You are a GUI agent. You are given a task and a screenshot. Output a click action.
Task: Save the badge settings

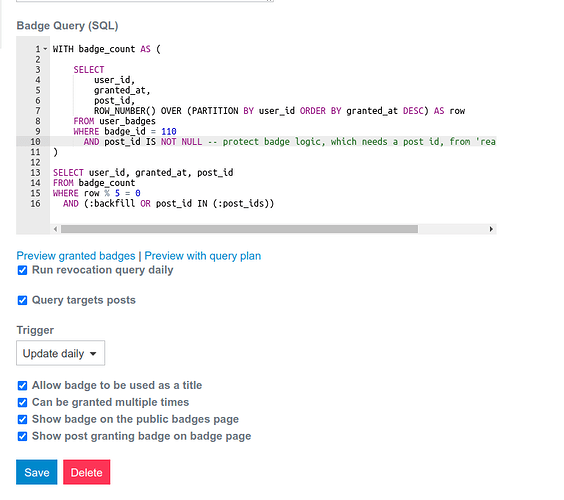37,472
